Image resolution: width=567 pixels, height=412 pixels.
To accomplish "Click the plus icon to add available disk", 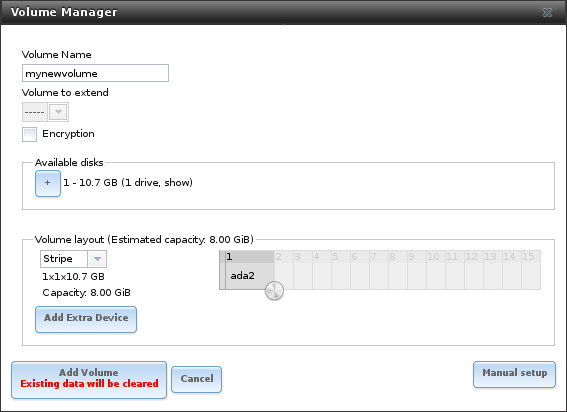I will click(48, 183).
